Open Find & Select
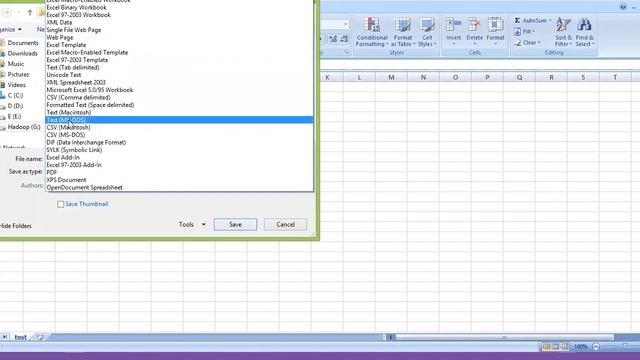640x360 pixels. pyautogui.click(x=584, y=32)
